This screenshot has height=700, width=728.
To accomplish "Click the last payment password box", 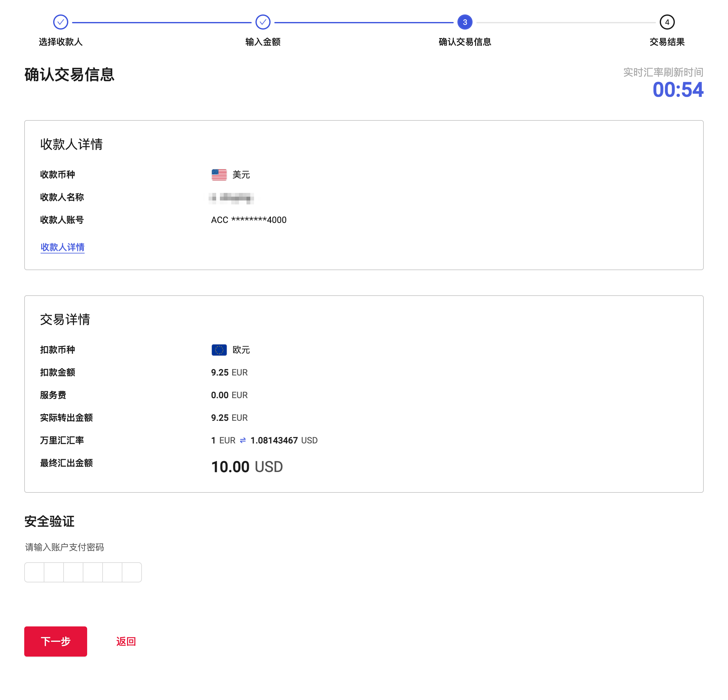I will pos(132,572).
